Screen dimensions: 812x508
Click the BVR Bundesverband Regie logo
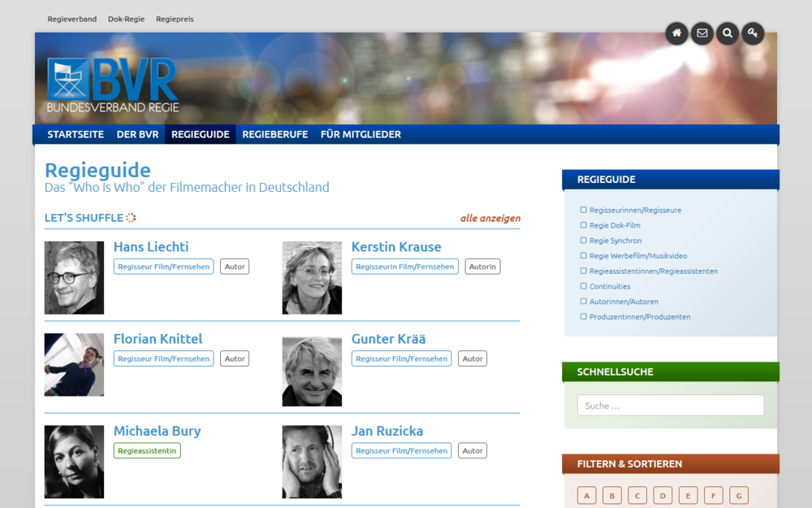click(x=113, y=85)
